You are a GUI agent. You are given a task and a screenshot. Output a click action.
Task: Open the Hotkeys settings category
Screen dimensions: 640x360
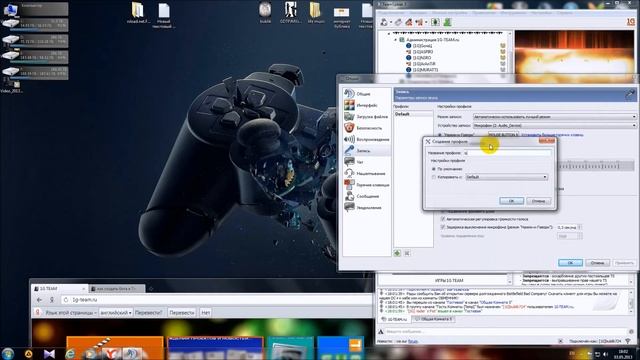pyautogui.click(x=366, y=185)
